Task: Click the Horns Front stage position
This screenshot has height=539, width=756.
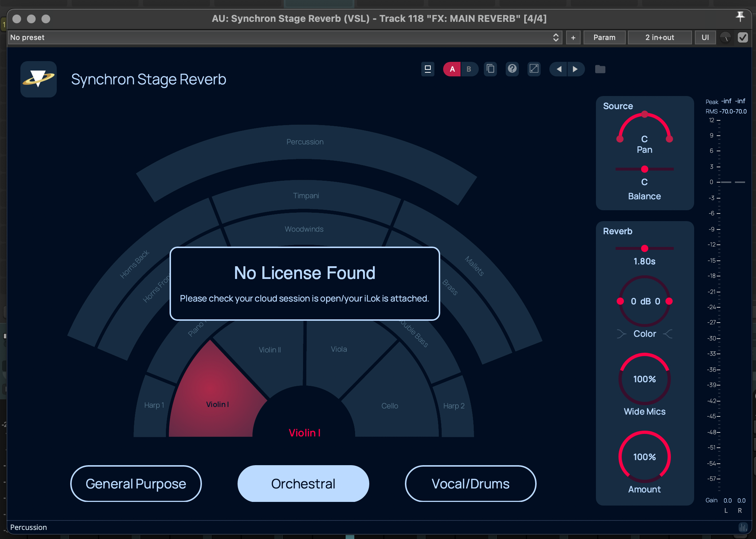Action: coord(156,289)
